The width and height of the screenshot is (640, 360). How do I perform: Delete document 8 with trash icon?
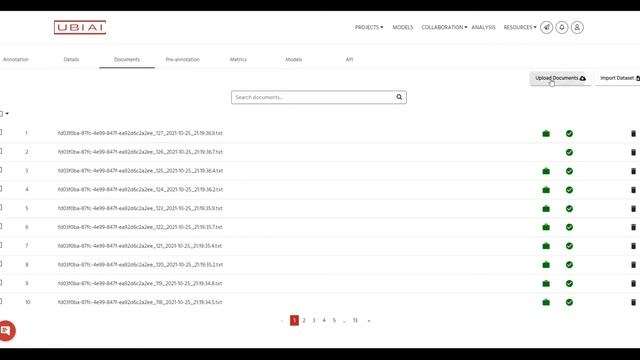tap(633, 265)
